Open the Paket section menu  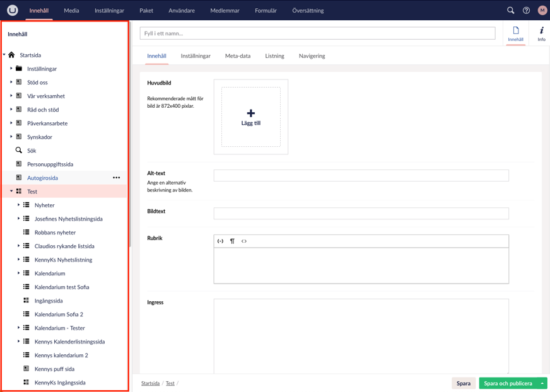click(146, 11)
